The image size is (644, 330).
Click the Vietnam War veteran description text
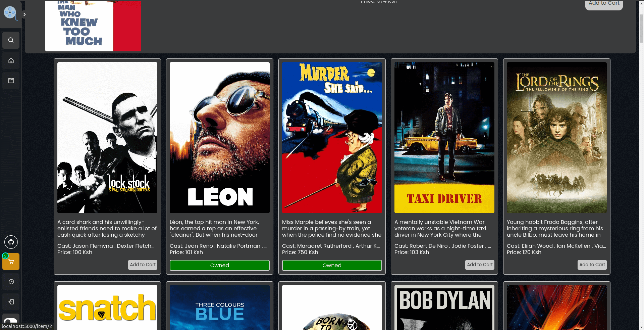click(440, 228)
